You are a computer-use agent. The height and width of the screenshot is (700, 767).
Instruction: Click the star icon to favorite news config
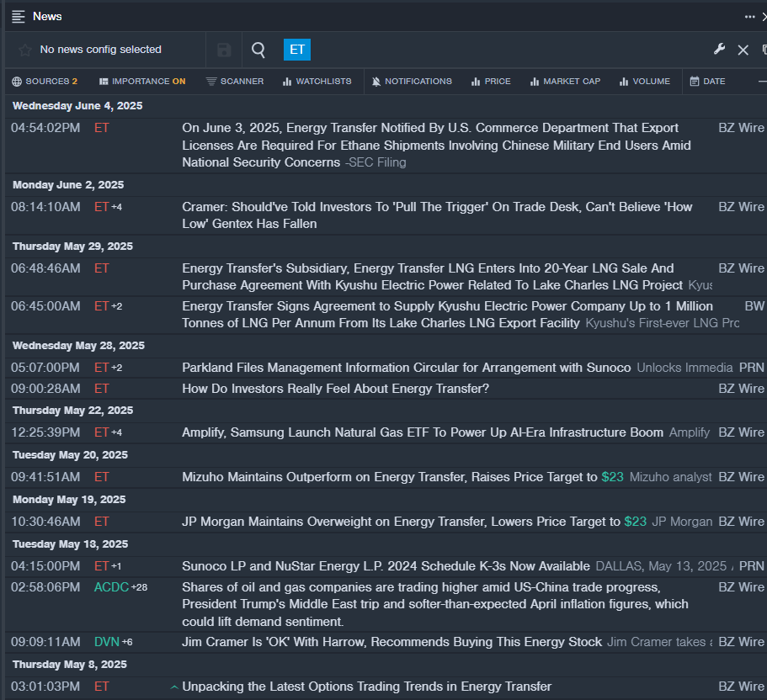25,50
